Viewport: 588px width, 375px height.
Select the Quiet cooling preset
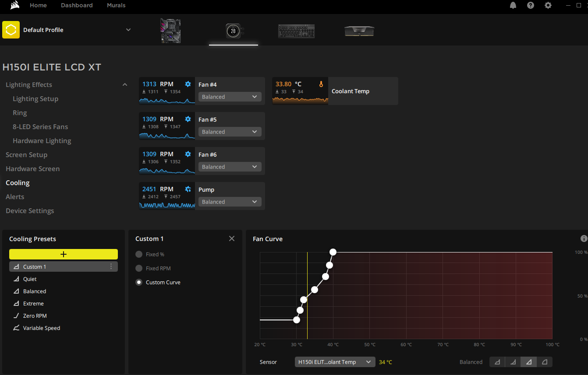tap(64, 279)
